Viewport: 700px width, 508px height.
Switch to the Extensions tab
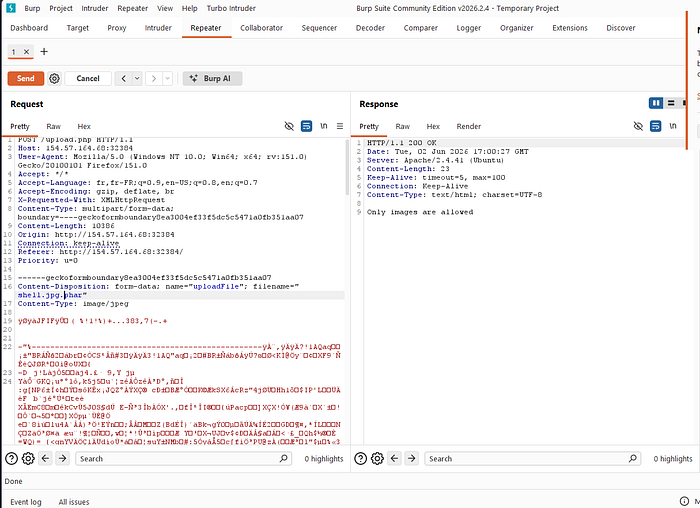[570, 28]
